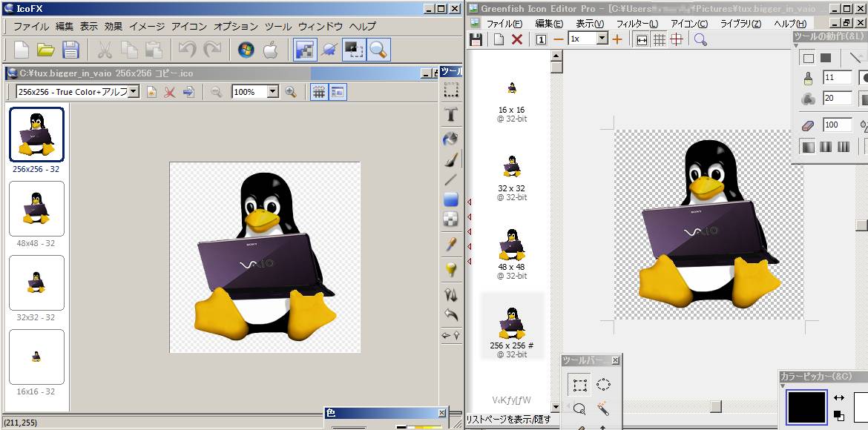
Task: Click the black foreground color swatch in カラーピッカー
Action: click(806, 408)
